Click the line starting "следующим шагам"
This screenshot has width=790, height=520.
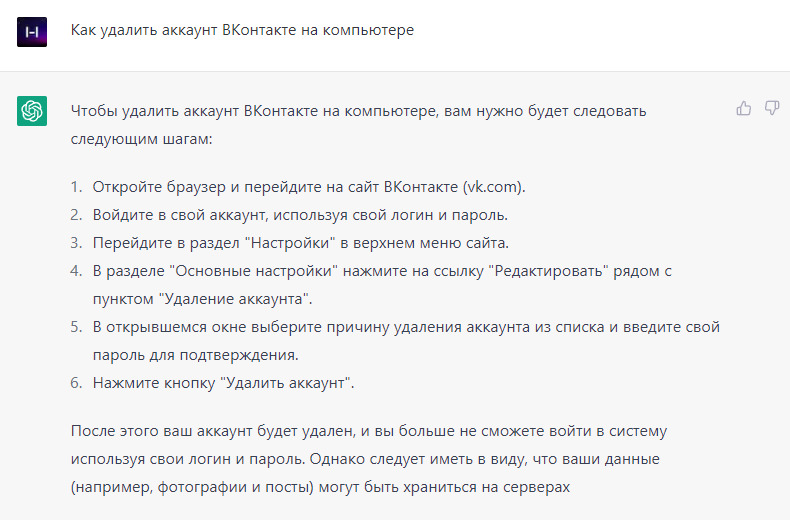[142, 139]
